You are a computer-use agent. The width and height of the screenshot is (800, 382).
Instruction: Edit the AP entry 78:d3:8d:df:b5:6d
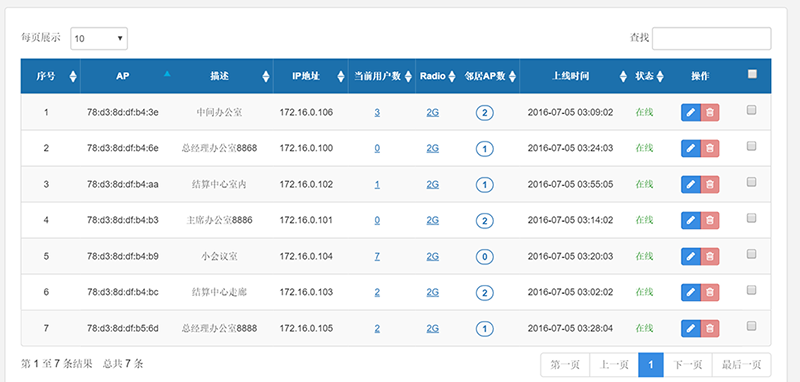click(691, 328)
